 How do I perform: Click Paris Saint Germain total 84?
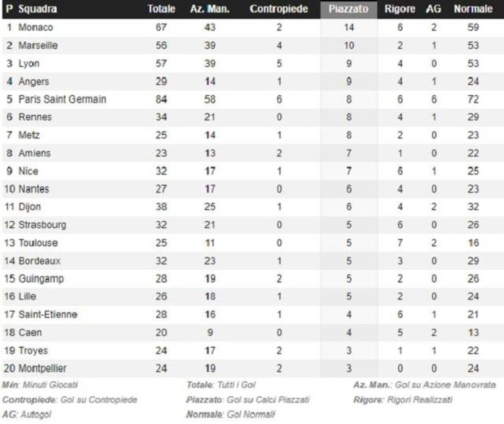coord(161,99)
